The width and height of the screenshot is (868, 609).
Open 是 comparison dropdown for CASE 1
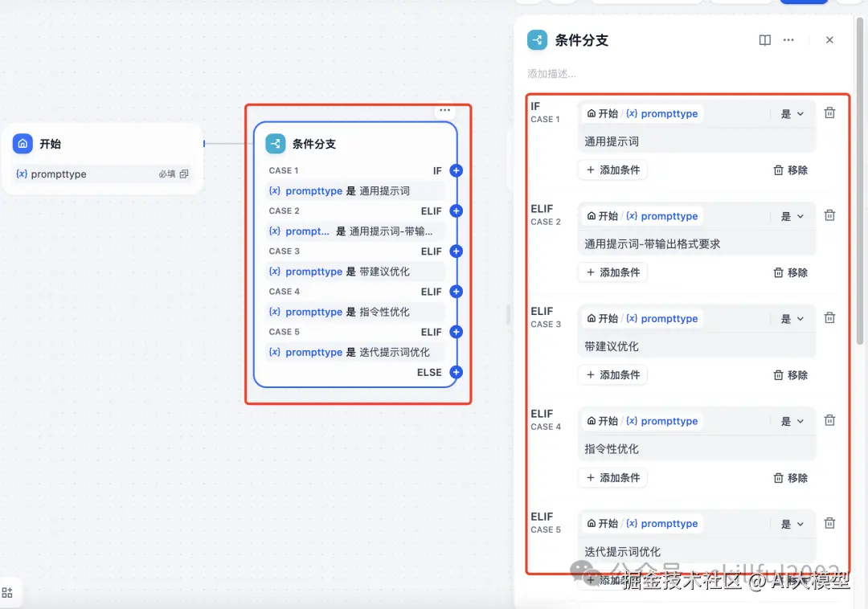pyautogui.click(x=791, y=113)
